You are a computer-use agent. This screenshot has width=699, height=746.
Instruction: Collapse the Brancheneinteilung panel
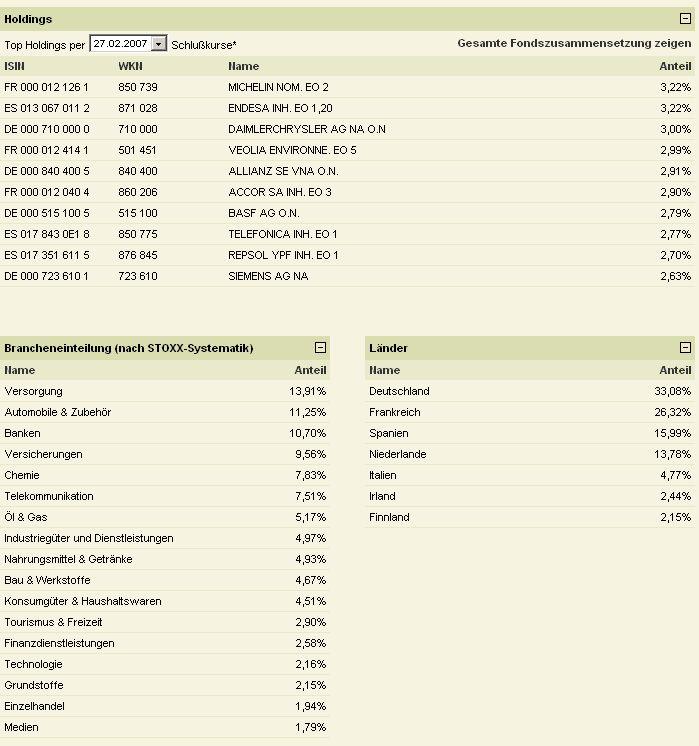point(320,348)
